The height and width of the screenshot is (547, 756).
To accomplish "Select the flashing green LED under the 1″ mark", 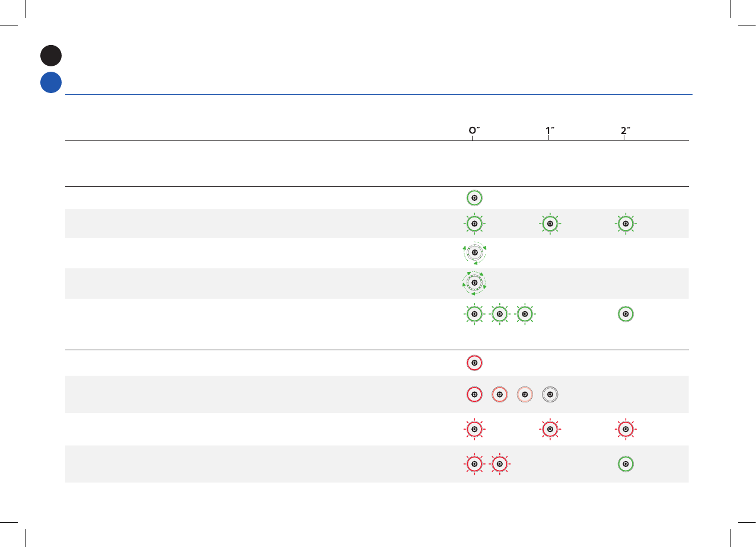I will [550, 224].
